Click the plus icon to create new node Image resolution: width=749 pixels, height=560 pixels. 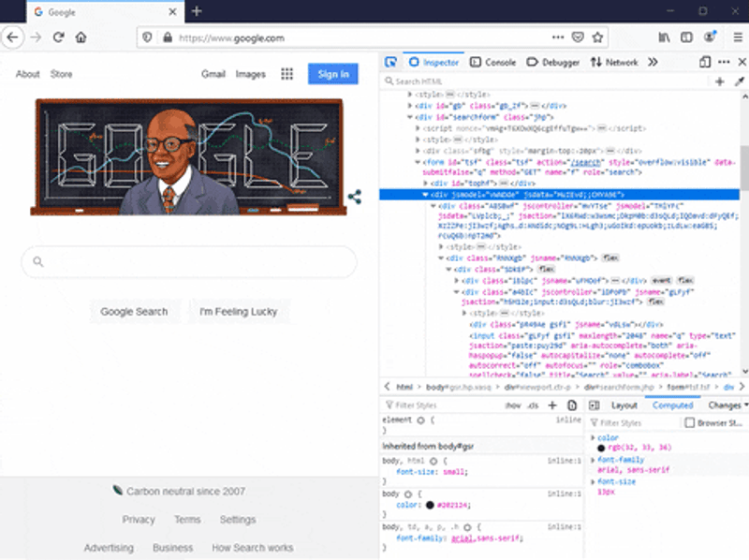click(719, 81)
